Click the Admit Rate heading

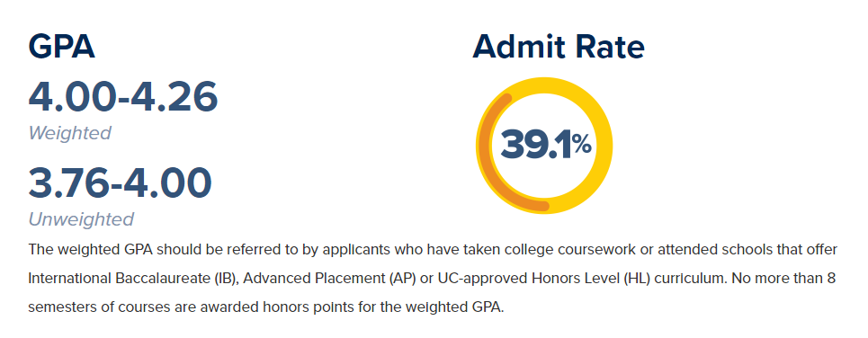(x=559, y=47)
